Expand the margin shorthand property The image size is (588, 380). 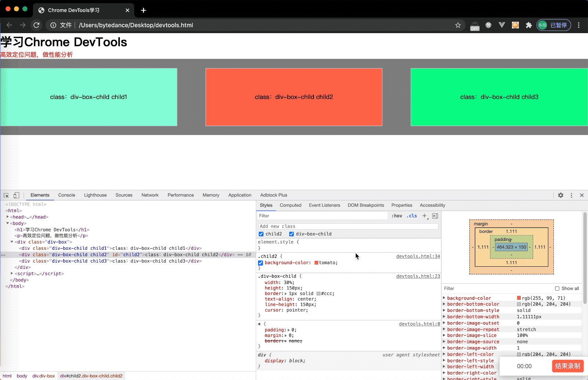pyautogui.click(x=286, y=335)
